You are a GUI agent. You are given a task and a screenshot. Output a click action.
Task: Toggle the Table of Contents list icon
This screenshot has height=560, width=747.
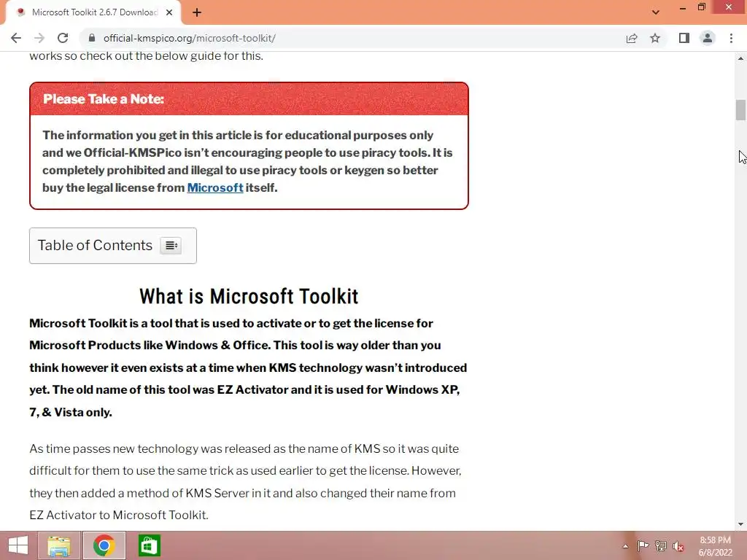tap(171, 246)
